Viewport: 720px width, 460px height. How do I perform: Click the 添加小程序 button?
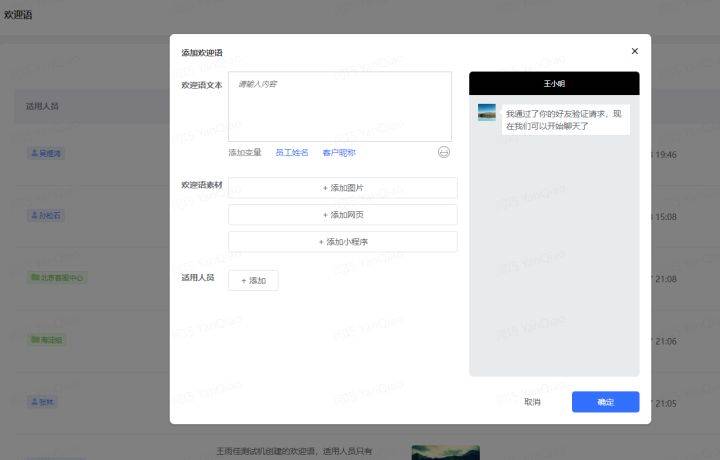click(x=343, y=241)
